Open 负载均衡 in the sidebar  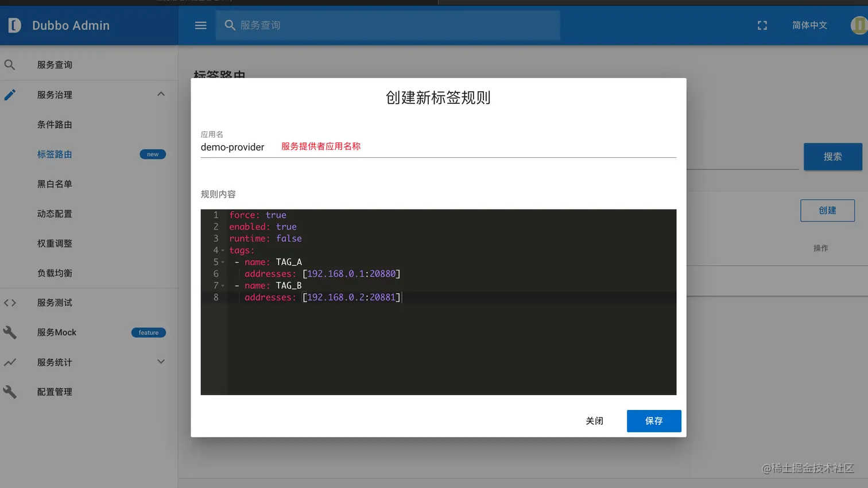point(55,273)
